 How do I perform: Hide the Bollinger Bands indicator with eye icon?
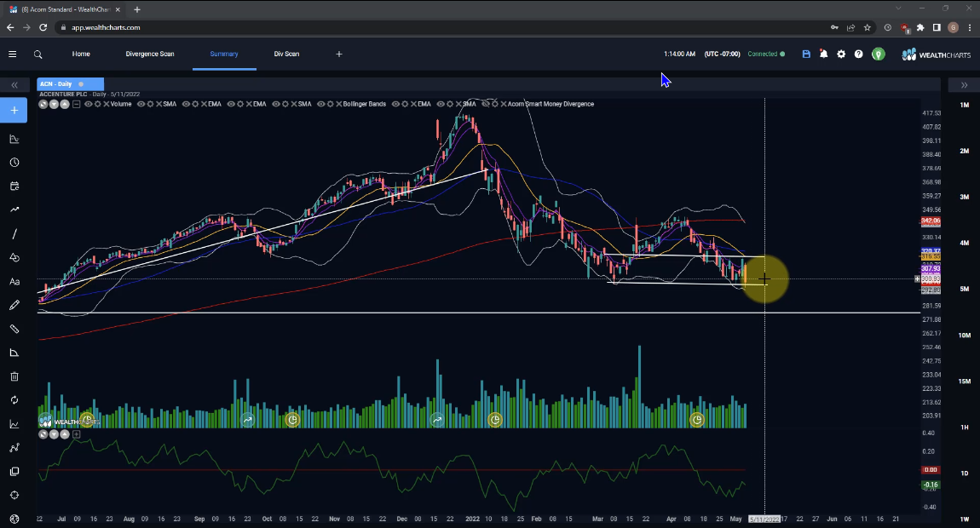tap(320, 104)
